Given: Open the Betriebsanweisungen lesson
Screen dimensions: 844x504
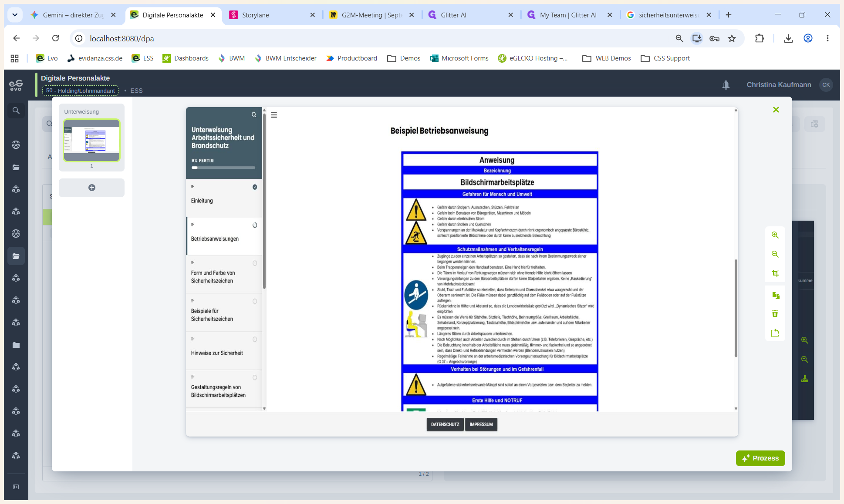Looking at the screenshot, I should (224, 236).
